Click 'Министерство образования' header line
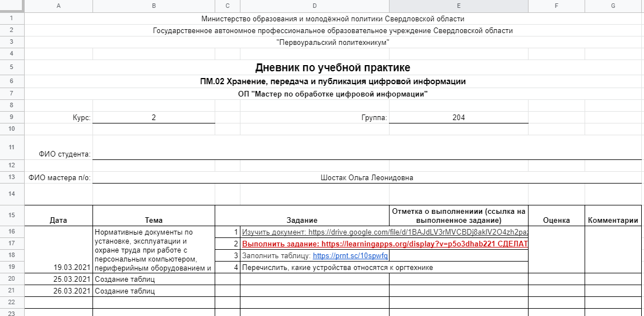Viewport: 644px width, 316px height. pos(333,19)
